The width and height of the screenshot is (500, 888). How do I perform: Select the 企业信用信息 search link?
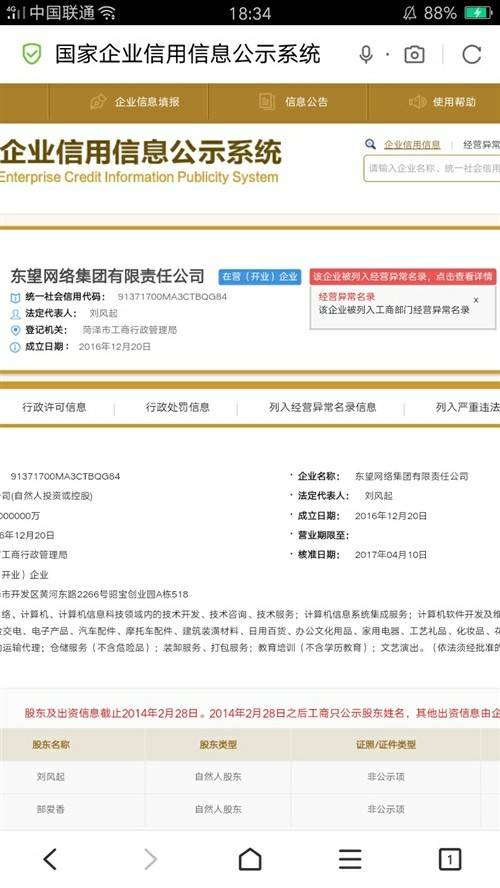click(x=412, y=144)
